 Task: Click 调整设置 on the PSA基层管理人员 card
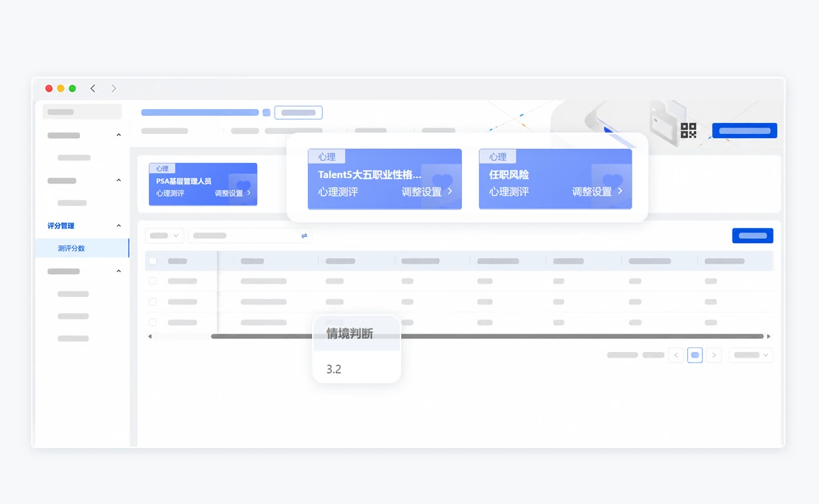pyautogui.click(x=229, y=193)
